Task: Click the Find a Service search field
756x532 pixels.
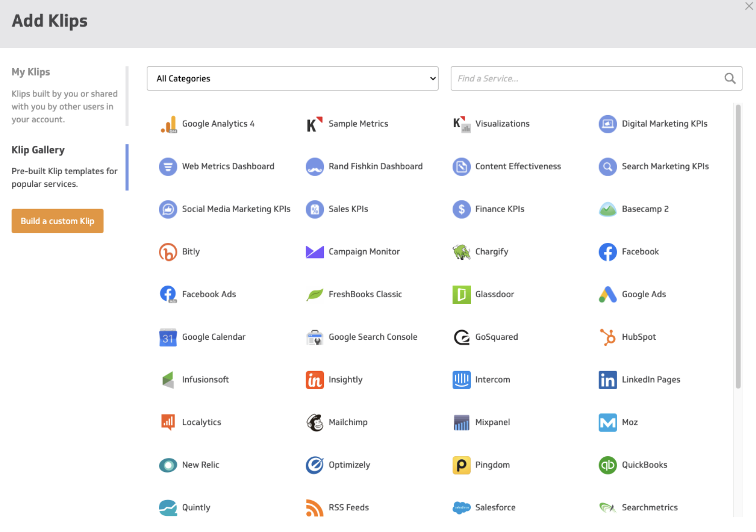Action: tap(585, 79)
